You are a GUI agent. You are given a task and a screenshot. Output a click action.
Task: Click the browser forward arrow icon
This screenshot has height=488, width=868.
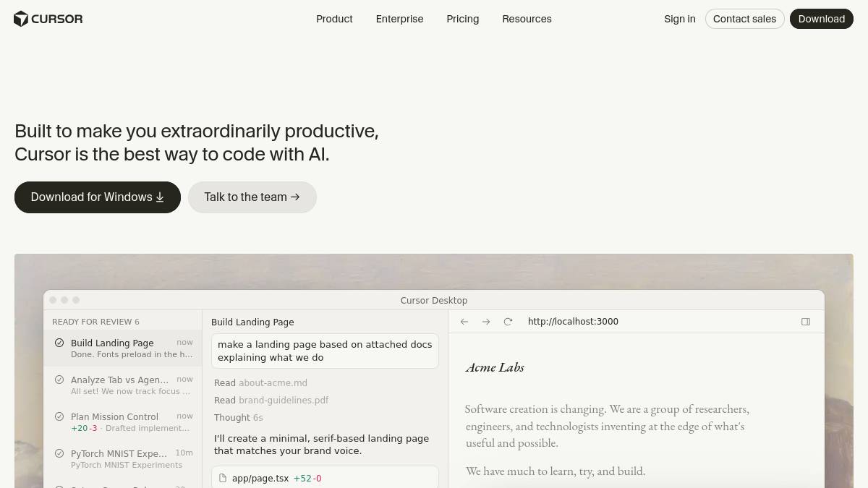point(486,322)
